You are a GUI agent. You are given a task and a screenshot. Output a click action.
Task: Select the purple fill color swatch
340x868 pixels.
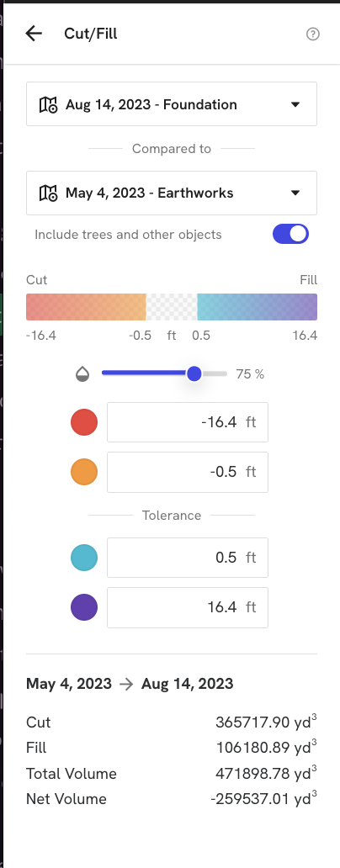pos(84,607)
